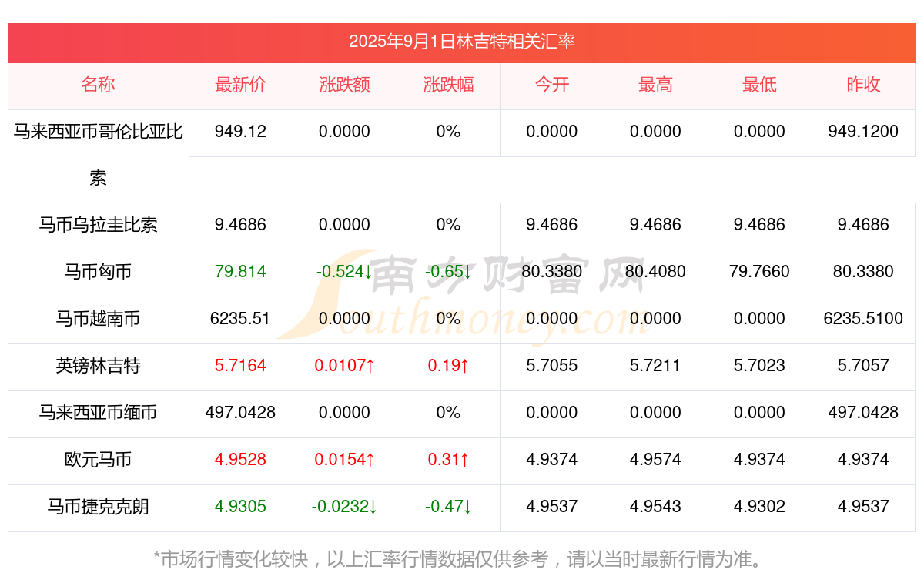Click previous close value 5.7057

[x=863, y=366]
